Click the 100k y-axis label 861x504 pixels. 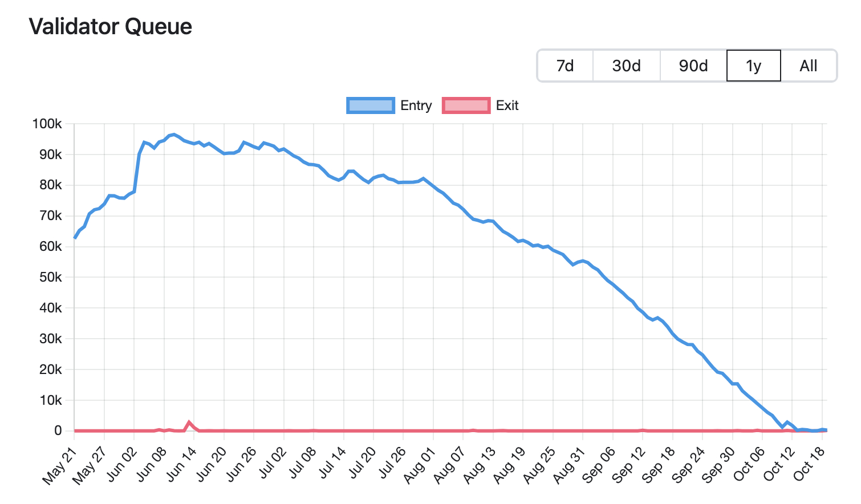click(47, 124)
